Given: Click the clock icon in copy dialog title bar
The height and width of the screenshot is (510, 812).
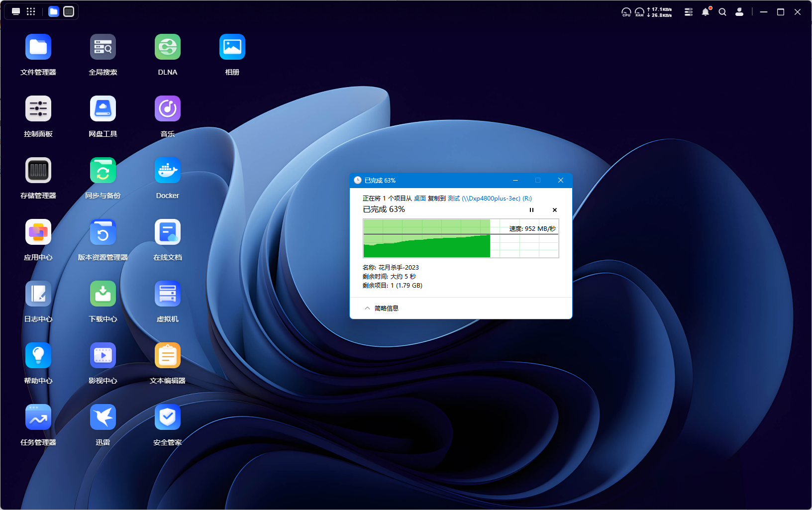Looking at the screenshot, I should [358, 180].
